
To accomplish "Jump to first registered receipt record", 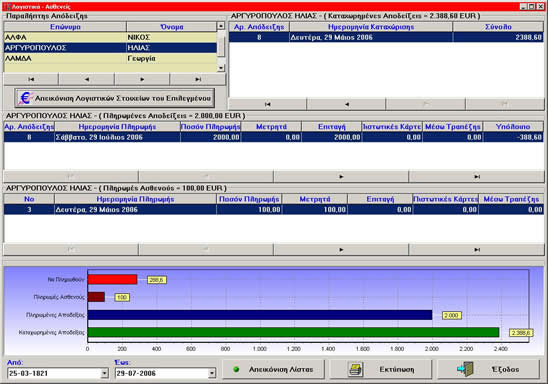I will [x=267, y=104].
